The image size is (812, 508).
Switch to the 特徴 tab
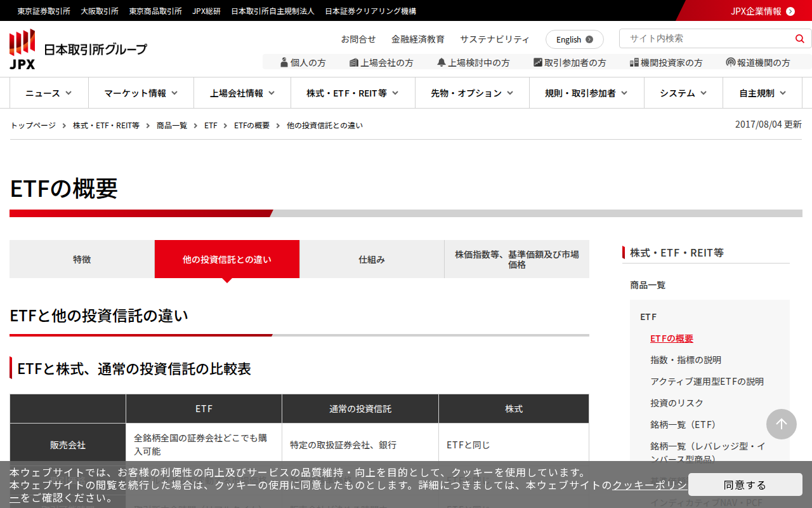tap(82, 259)
